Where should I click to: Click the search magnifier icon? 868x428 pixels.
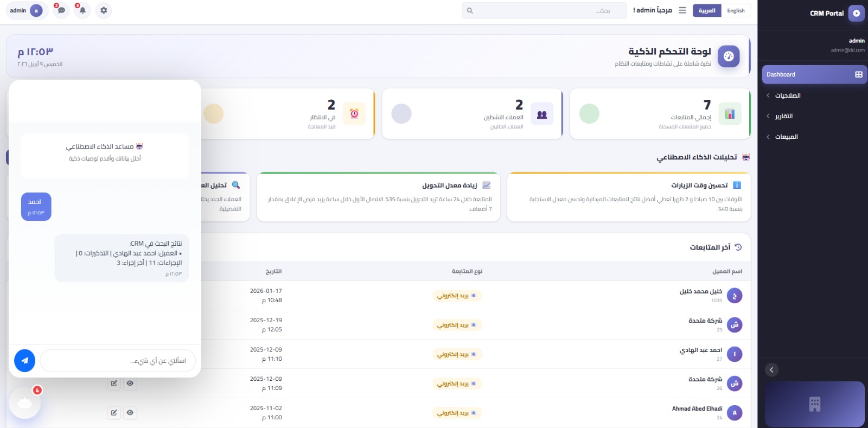470,11
